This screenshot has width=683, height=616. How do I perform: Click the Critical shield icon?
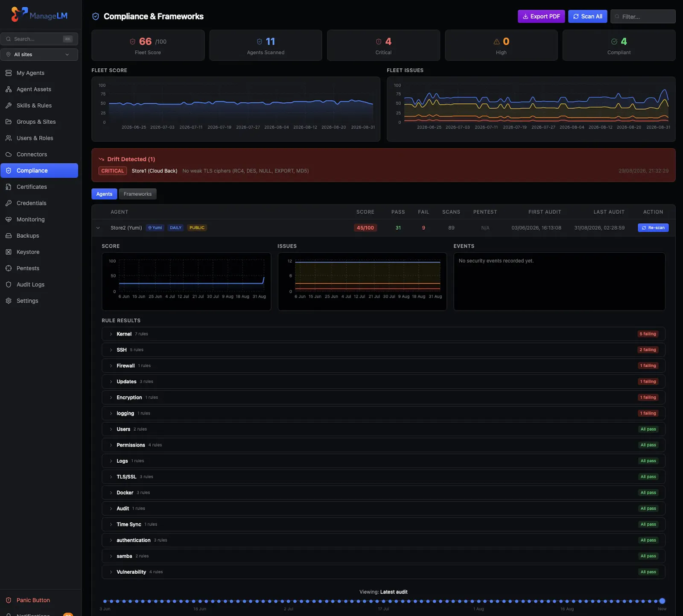tap(379, 41)
